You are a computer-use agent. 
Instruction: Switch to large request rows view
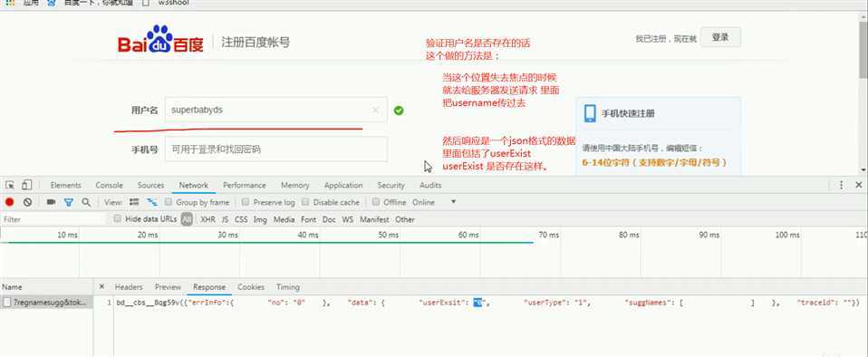pos(134,202)
